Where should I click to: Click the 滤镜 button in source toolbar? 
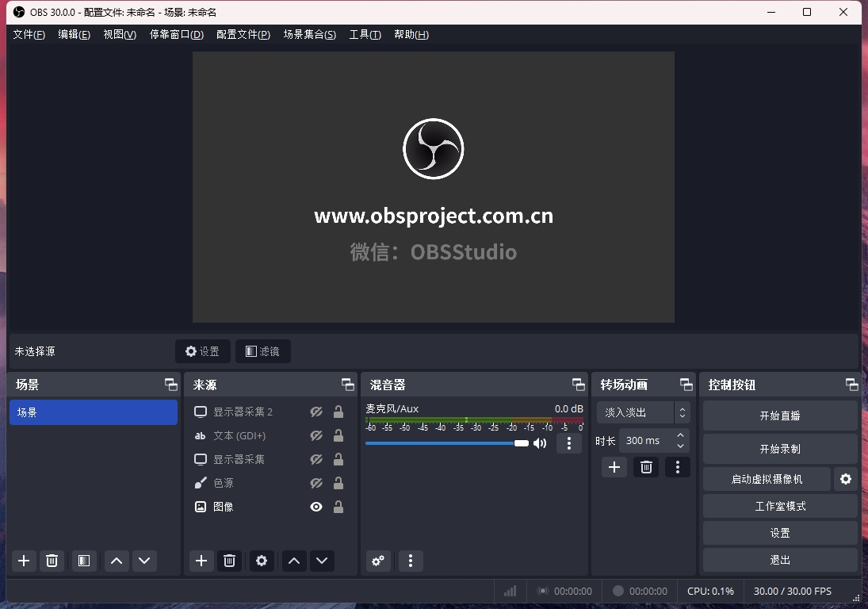click(263, 351)
